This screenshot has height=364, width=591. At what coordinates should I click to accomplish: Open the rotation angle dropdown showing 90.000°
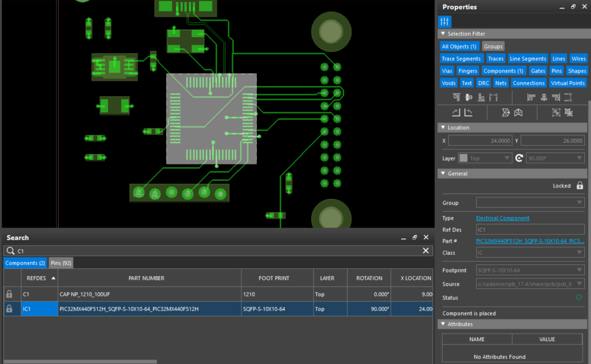click(579, 158)
